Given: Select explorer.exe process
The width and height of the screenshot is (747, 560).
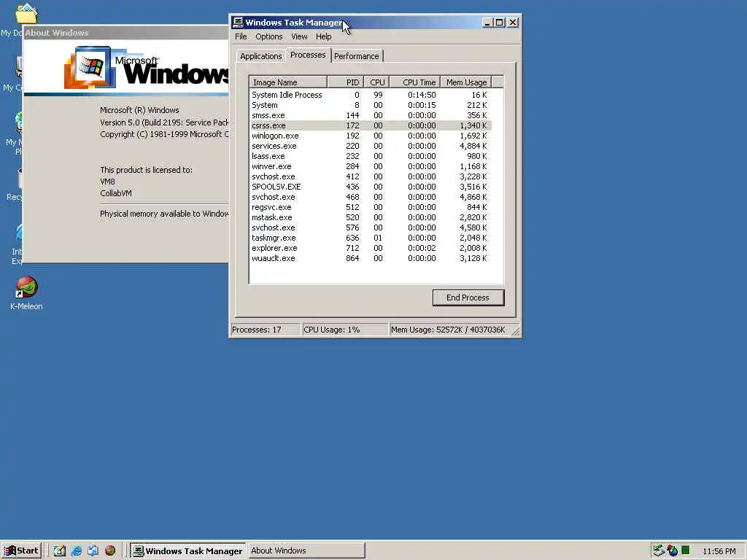Looking at the screenshot, I should coord(370,248).
